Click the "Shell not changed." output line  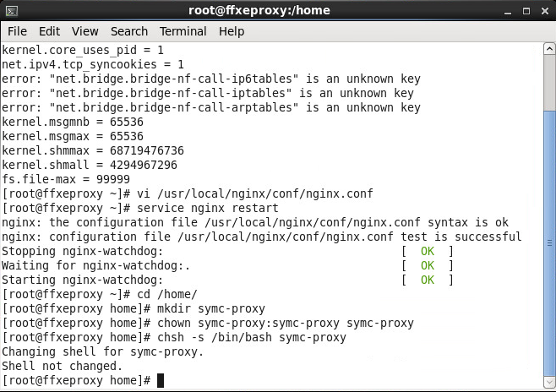(62, 366)
